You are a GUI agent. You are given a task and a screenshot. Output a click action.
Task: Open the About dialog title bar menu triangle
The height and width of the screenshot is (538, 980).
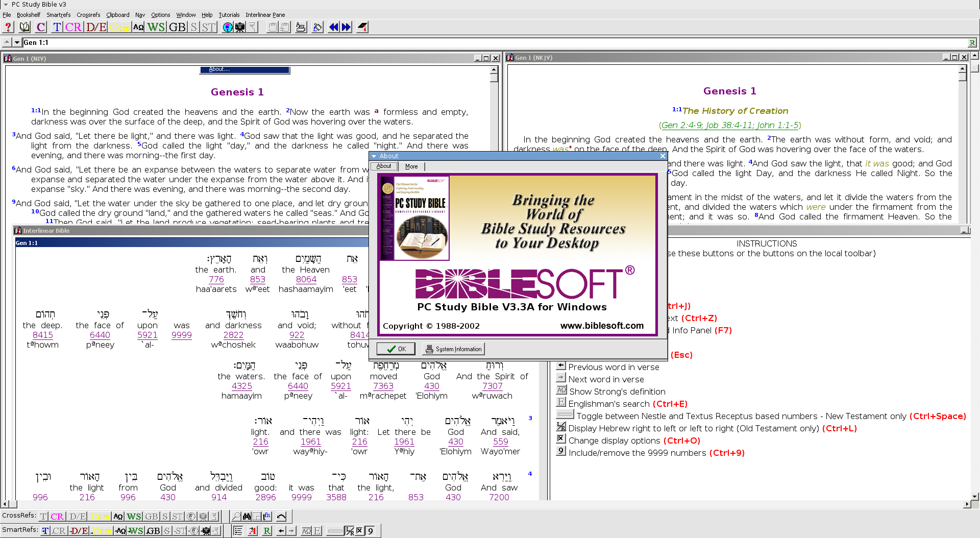click(374, 156)
